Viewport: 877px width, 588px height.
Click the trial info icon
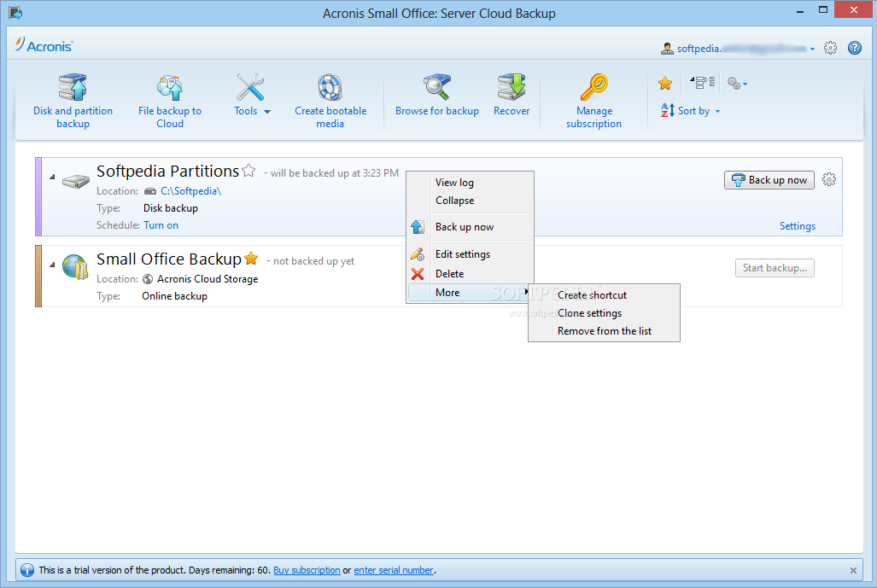(x=26, y=570)
